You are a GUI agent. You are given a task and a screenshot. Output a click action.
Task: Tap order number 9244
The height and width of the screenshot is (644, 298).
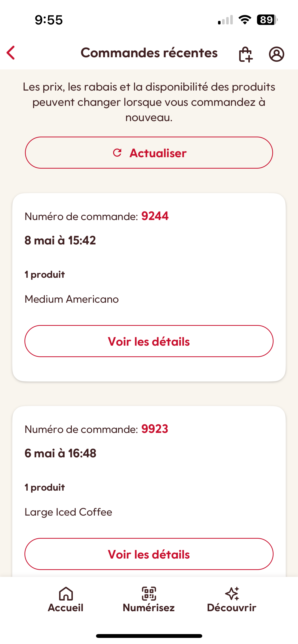click(x=155, y=216)
